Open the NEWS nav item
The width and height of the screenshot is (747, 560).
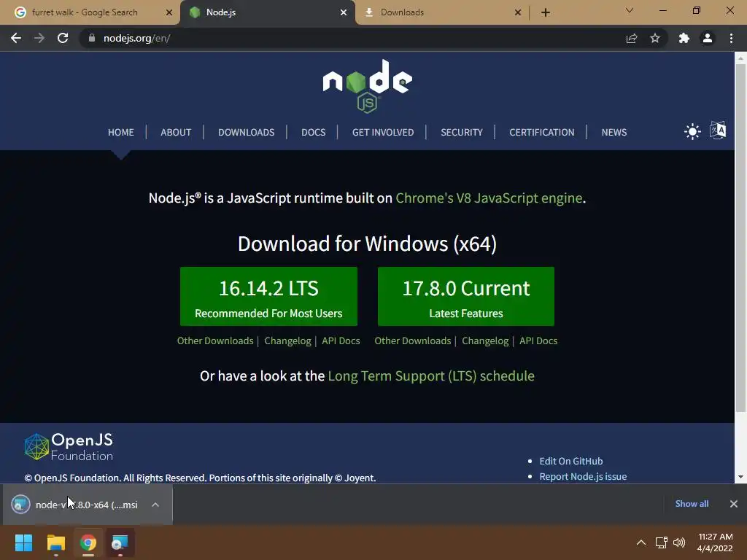pos(614,133)
